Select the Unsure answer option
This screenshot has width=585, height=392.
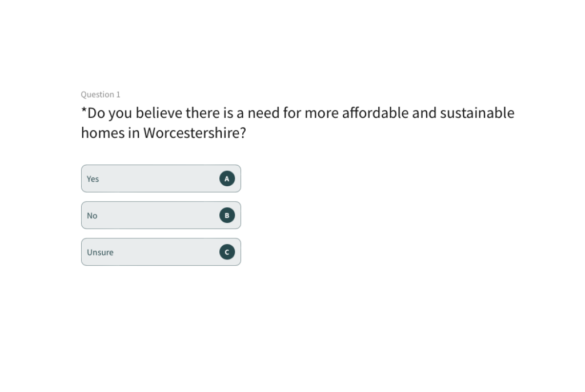pyautogui.click(x=161, y=251)
